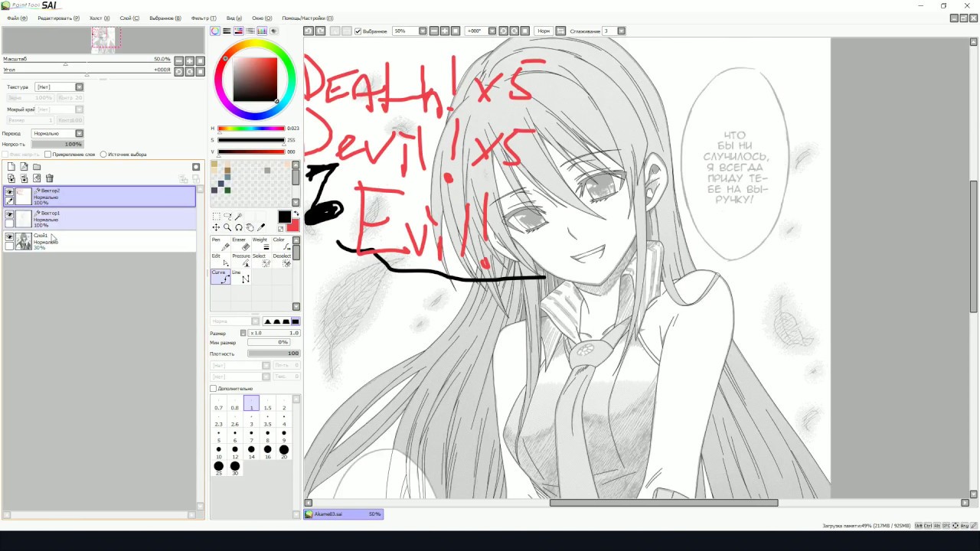980x551 pixels.
Task: Open the Вид menu
Action: tap(234, 18)
